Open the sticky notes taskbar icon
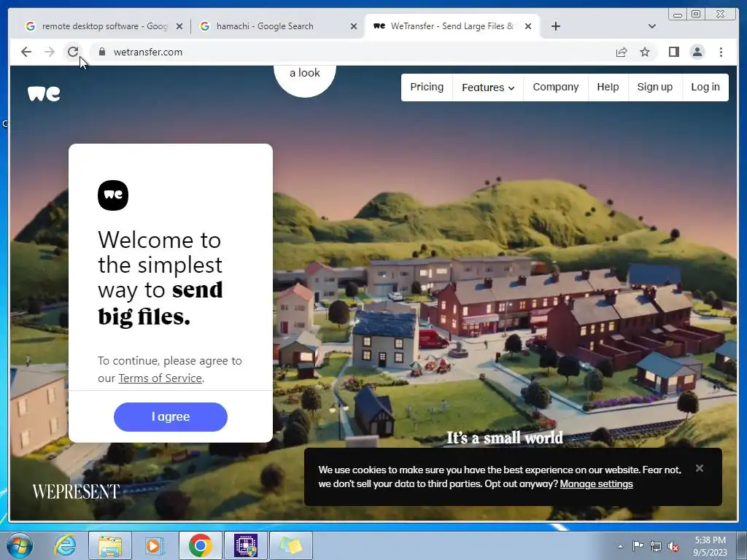This screenshot has height=560, width=747. [291, 545]
